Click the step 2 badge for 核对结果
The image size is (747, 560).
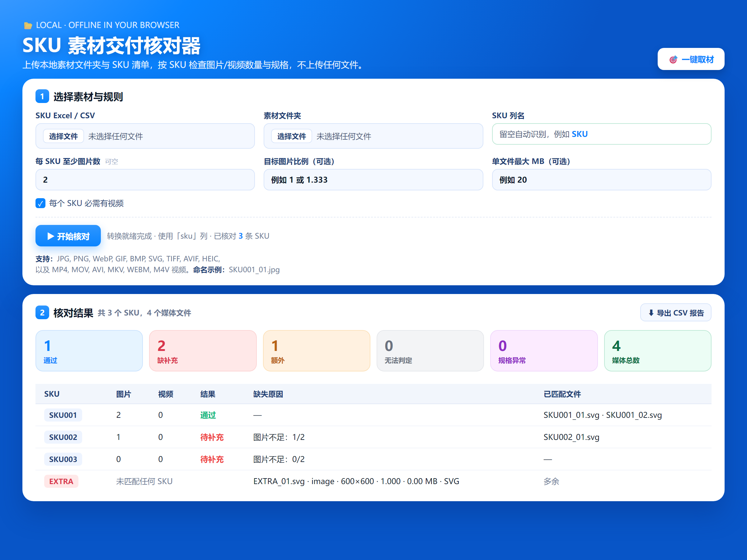(42, 313)
